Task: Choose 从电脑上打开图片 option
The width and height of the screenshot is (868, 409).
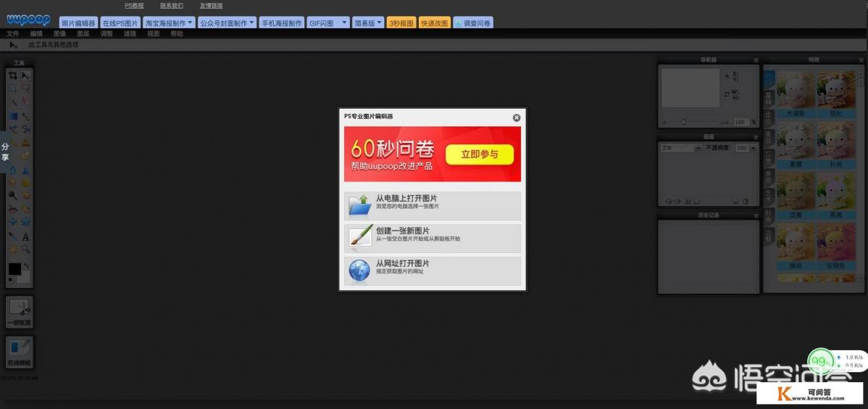Action: (433, 206)
